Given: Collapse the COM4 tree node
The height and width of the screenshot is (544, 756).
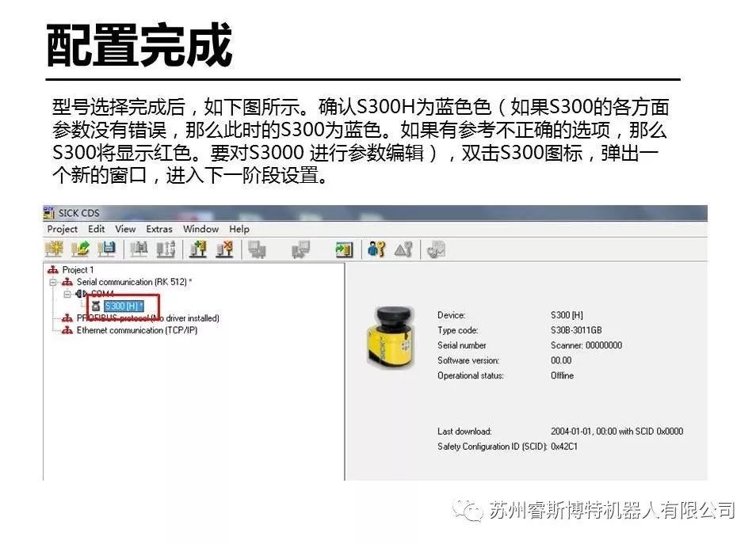Looking at the screenshot, I should click(x=67, y=294).
